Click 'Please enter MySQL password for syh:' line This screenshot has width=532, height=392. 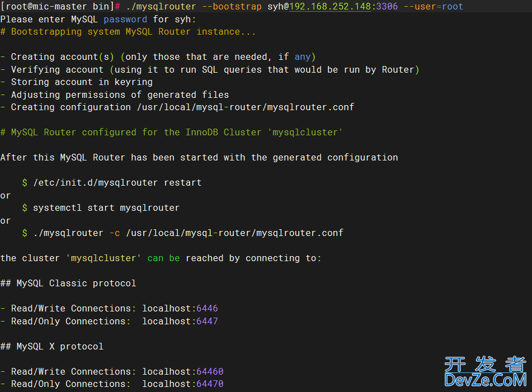coord(98,20)
